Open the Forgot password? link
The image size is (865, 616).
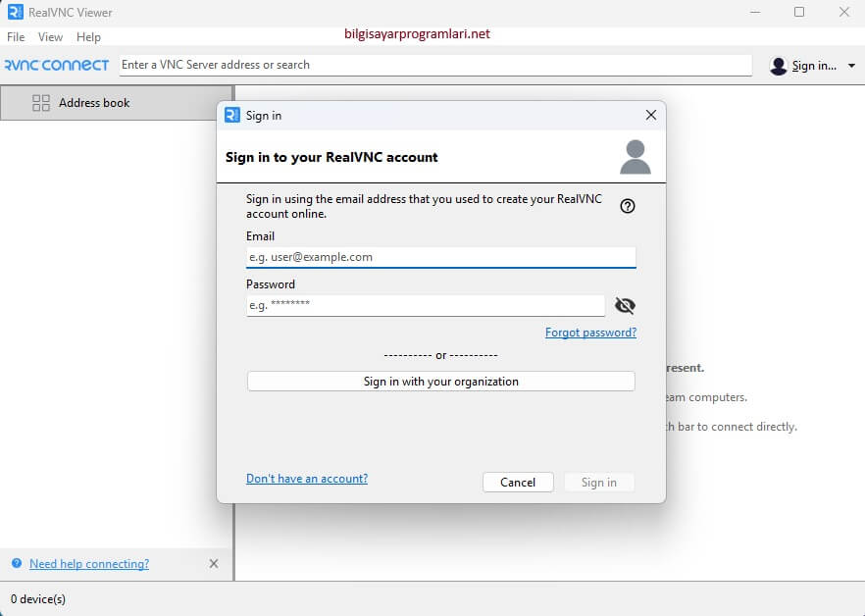tap(590, 333)
